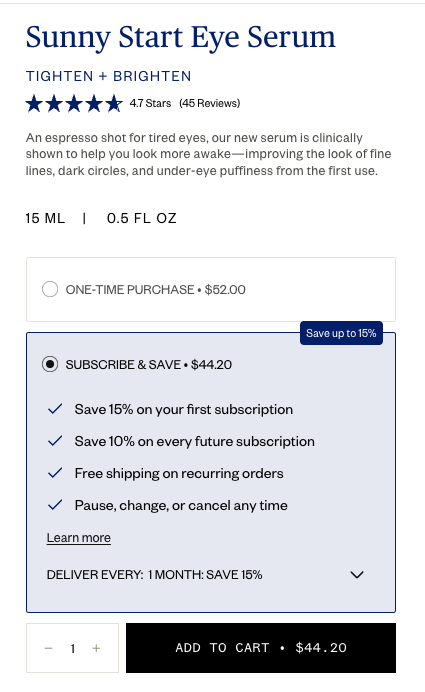Open the Deliver Every 1 Month dropdown
Screen dimensions: 425x692
tap(206, 575)
